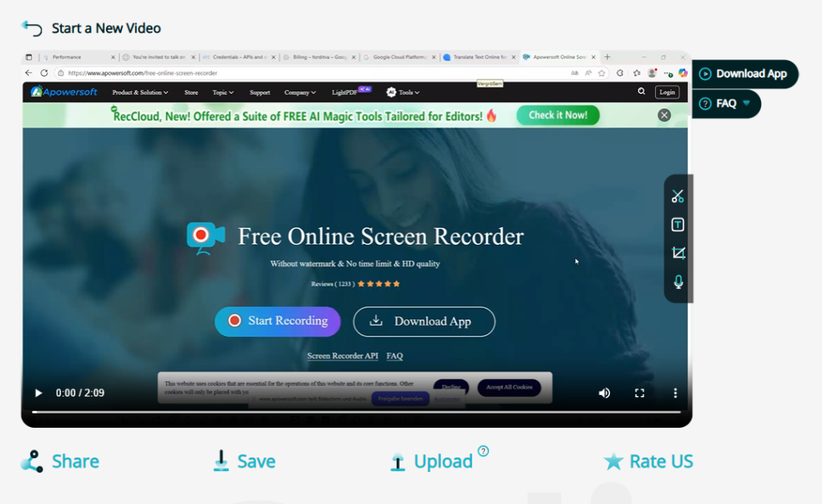Click the Start a New Video label

pos(106,28)
